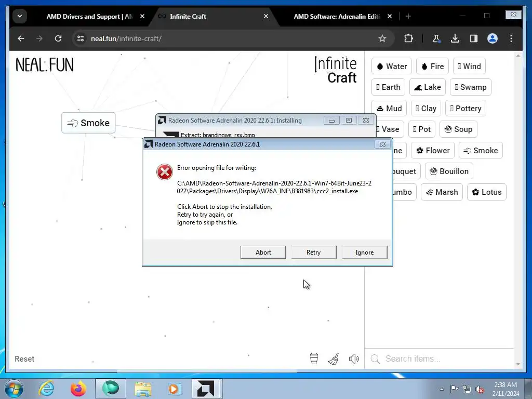Click the volume muted tray icon
The width and height of the screenshot is (532, 399).
[x=480, y=389]
